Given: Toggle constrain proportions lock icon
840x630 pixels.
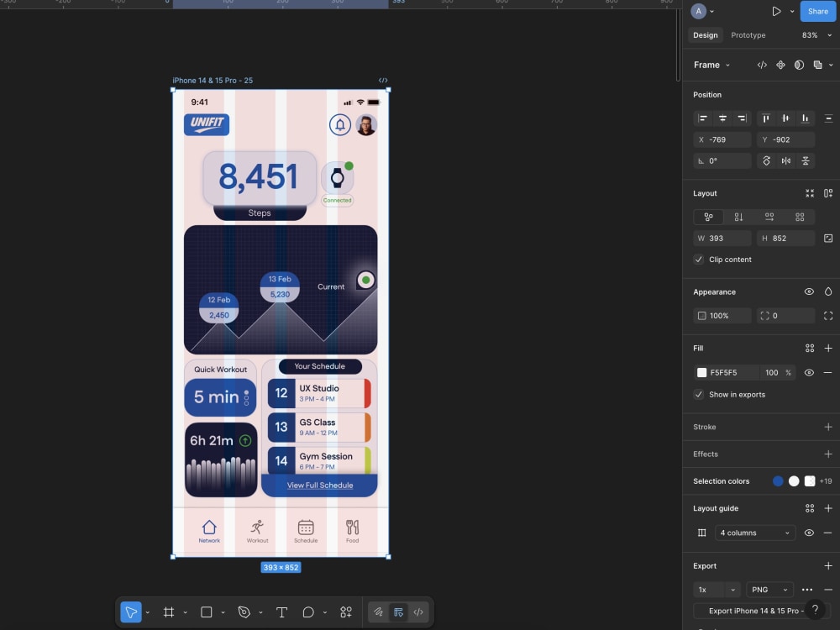Looking at the screenshot, I should pos(828,239).
